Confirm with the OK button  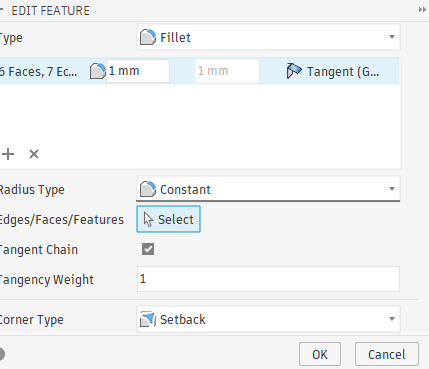tap(320, 354)
